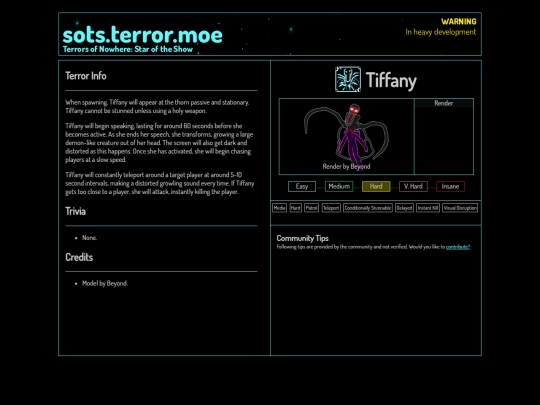
Task: Click the sots.terror.moe site title
Action: 143,34
